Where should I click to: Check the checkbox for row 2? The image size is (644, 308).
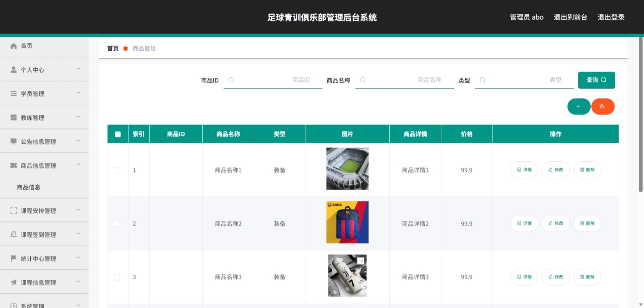pos(117,224)
